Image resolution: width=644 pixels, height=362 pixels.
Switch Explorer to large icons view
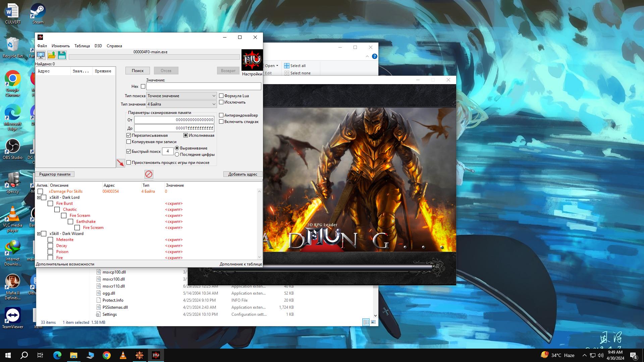(373, 322)
